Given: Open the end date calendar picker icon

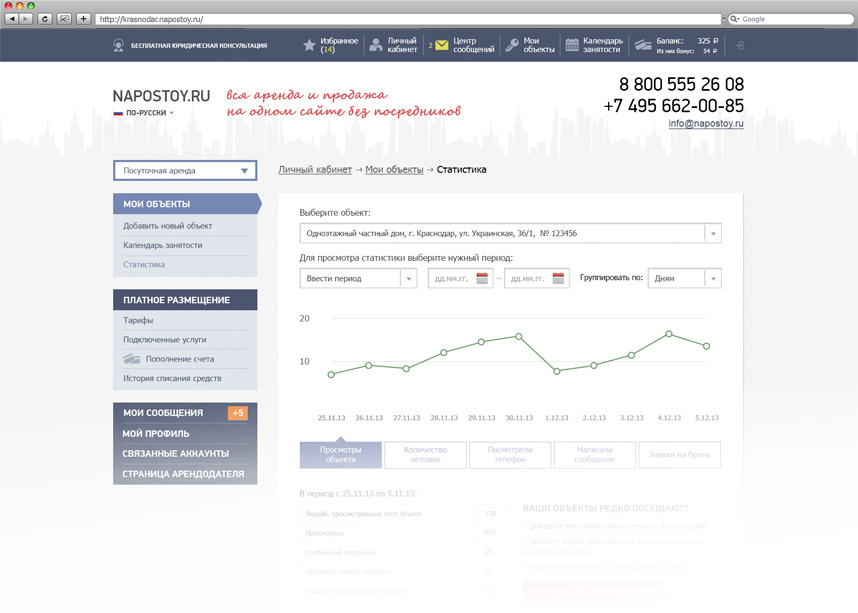Looking at the screenshot, I should click(558, 278).
